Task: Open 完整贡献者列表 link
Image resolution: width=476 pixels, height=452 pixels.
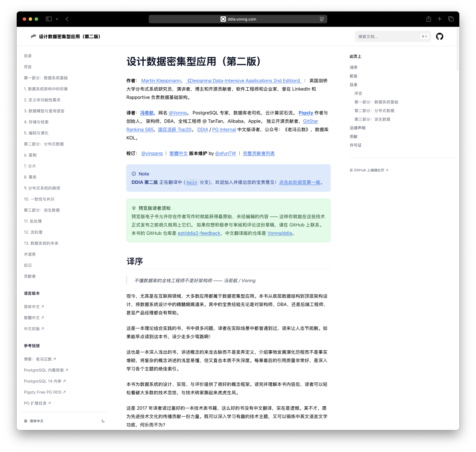Action: pos(259,153)
